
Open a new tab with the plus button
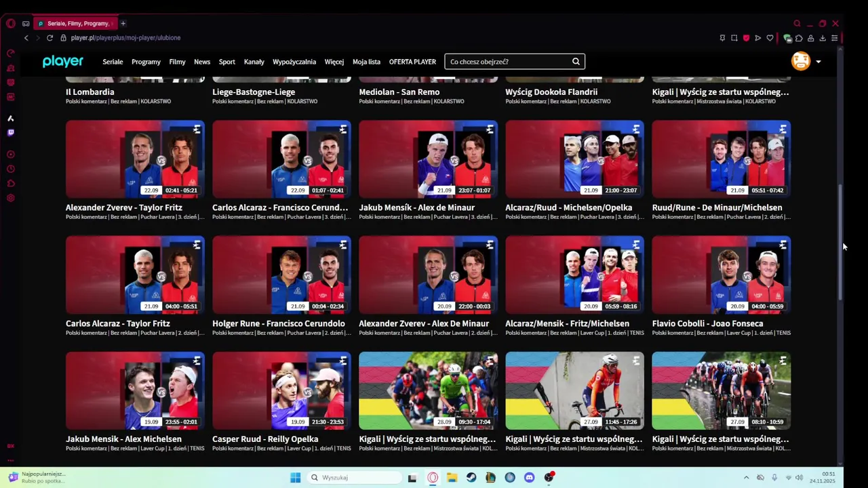123,24
